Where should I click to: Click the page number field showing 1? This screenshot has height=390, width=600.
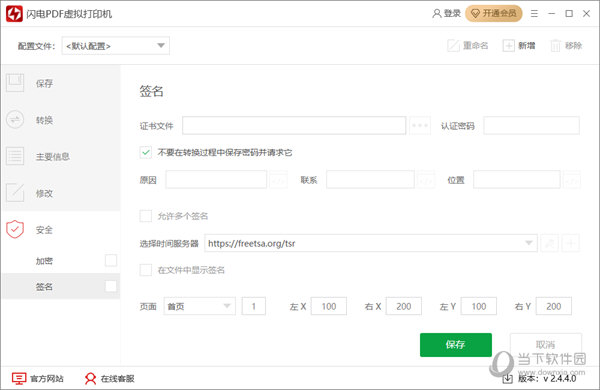point(254,306)
